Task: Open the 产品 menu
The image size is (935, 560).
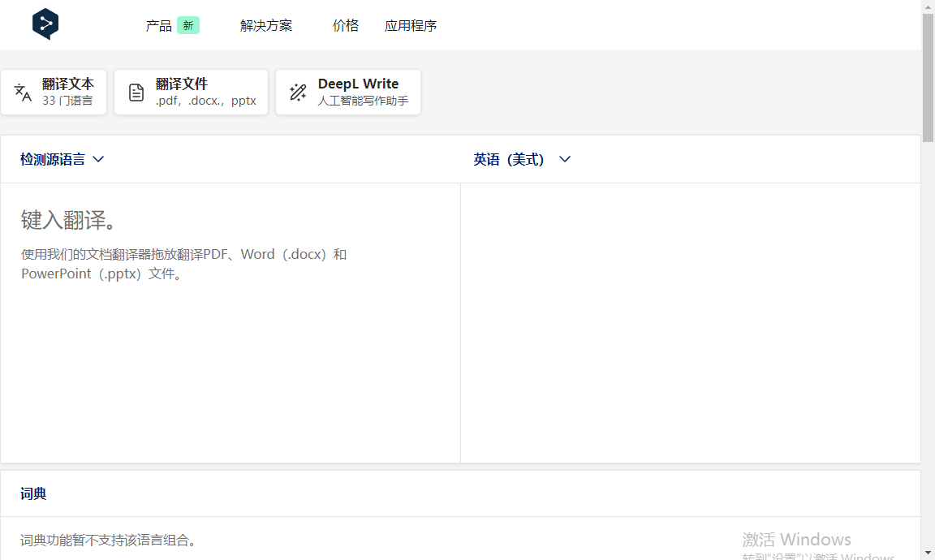Action: coord(158,26)
